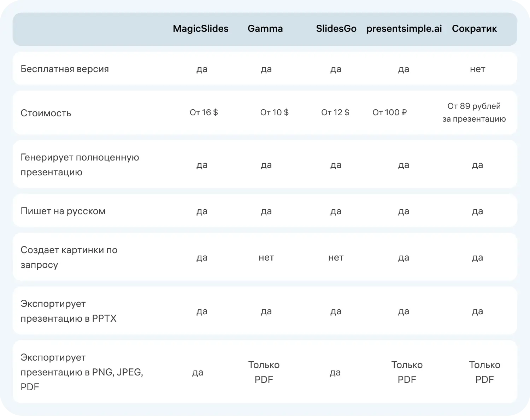530x420 pixels.
Task: Select the 'От 10 $' price cell
Action: 274,112
